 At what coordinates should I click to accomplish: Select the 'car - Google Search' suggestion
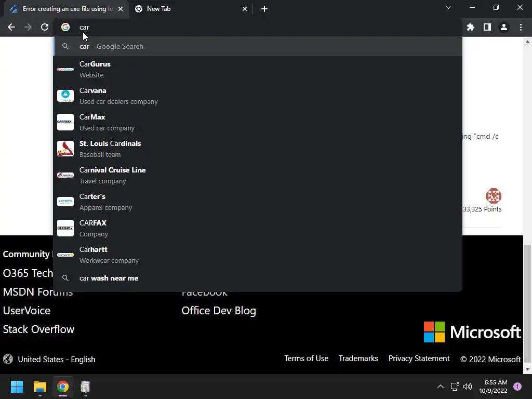pos(258,46)
